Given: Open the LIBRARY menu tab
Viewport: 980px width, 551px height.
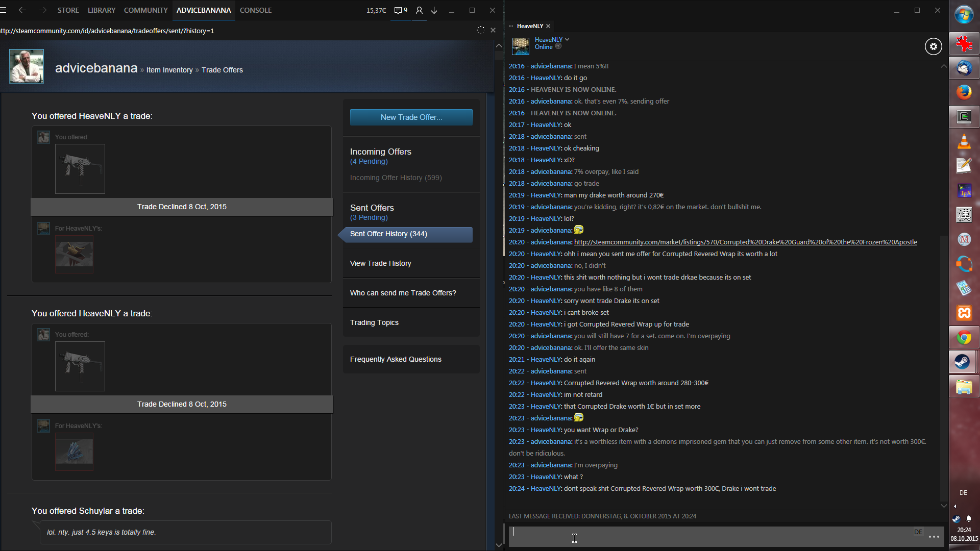Looking at the screenshot, I should tap(101, 10).
